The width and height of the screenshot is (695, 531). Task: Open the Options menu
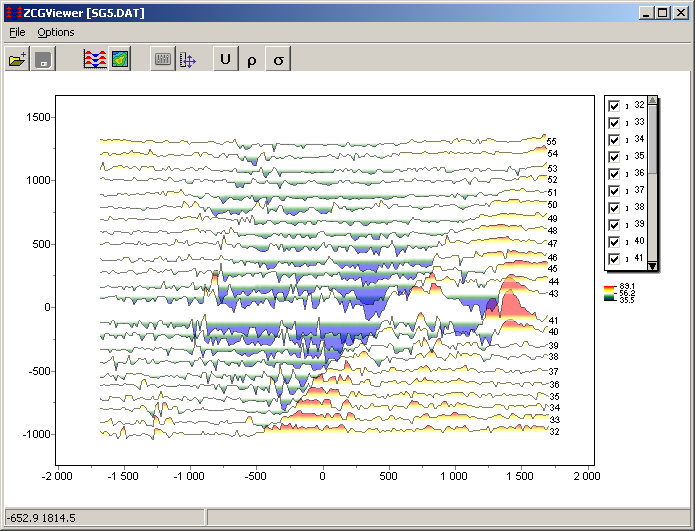point(56,32)
